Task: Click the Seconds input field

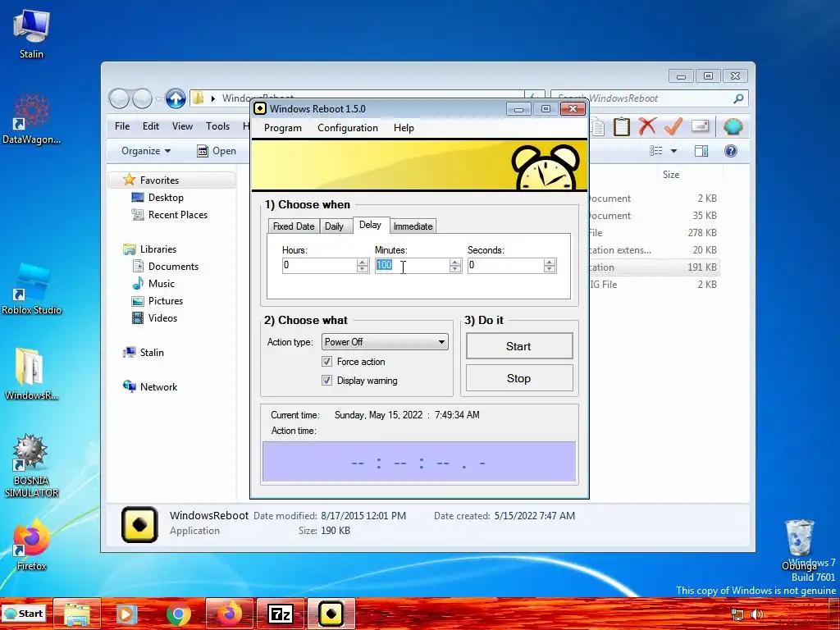Action: pyautogui.click(x=505, y=265)
